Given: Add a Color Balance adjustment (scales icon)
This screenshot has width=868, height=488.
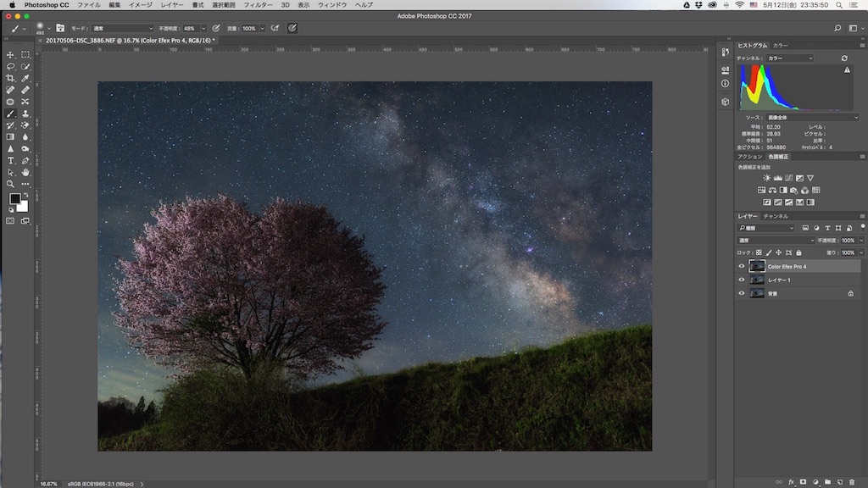Looking at the screenshot, I should tap(772, 191).
